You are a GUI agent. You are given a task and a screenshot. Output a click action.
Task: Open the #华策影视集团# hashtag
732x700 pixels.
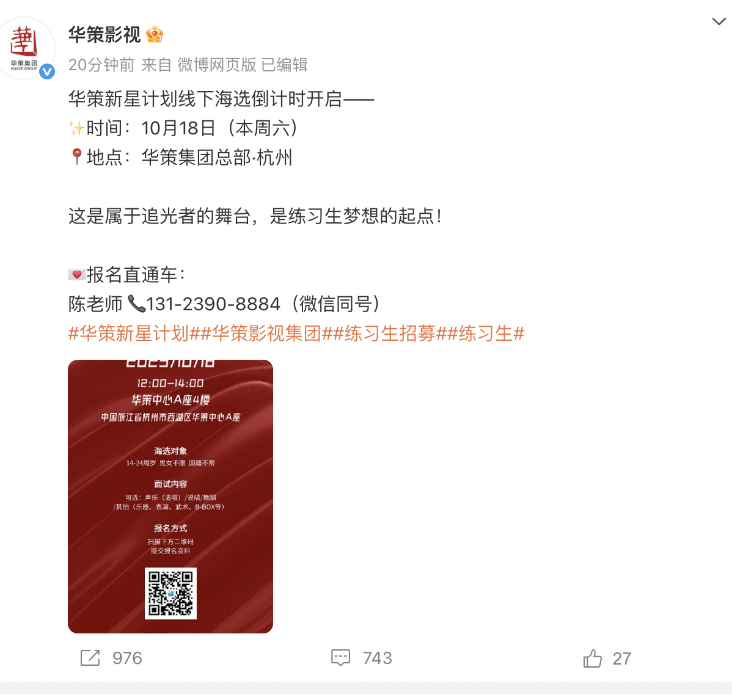click(x=266, y=333)
